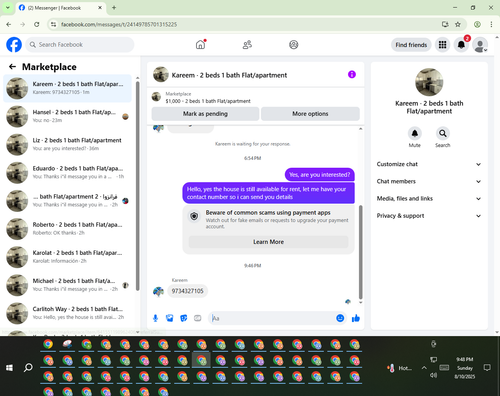Send a thumbs-up like
This screenshot has width=500, height=396.
click(356, 318)
